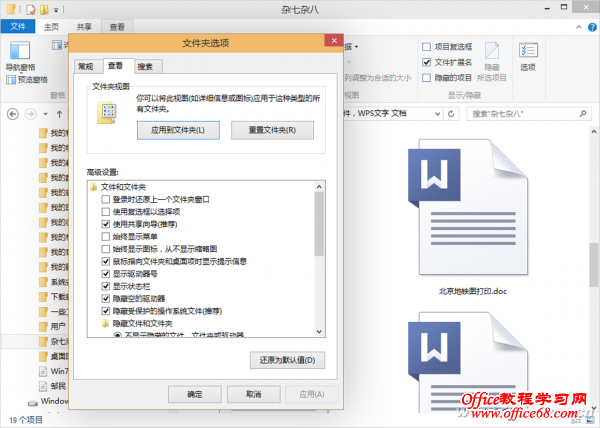Click 重置文件夹(R) button

click(272, 130)
